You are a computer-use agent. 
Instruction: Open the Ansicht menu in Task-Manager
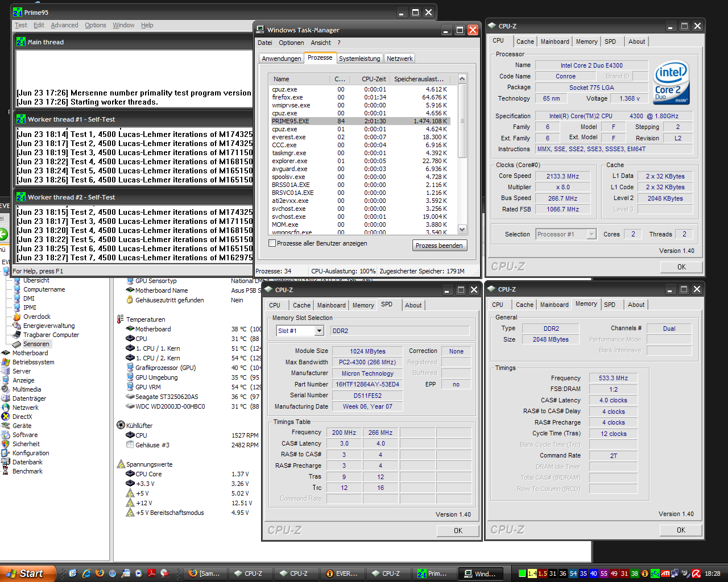tap(321, 43)
